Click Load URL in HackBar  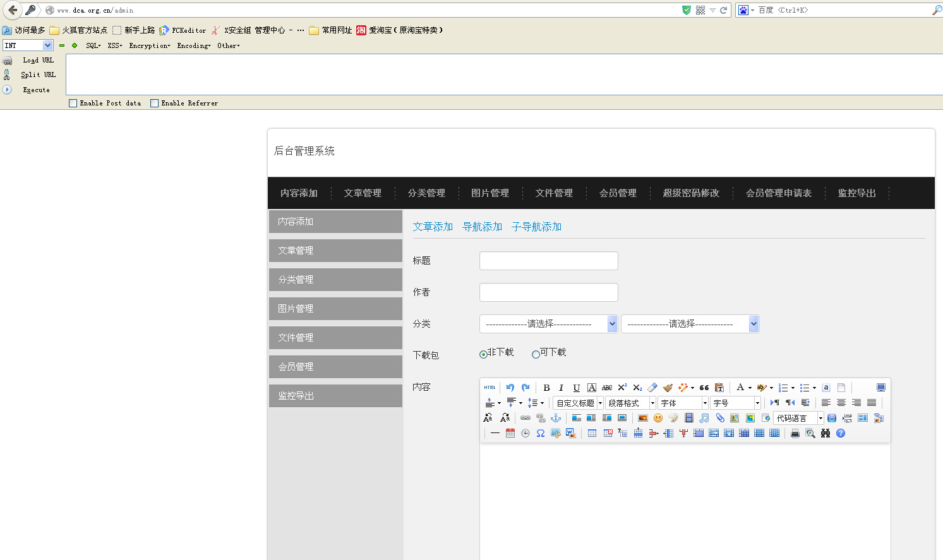(38, 61)
